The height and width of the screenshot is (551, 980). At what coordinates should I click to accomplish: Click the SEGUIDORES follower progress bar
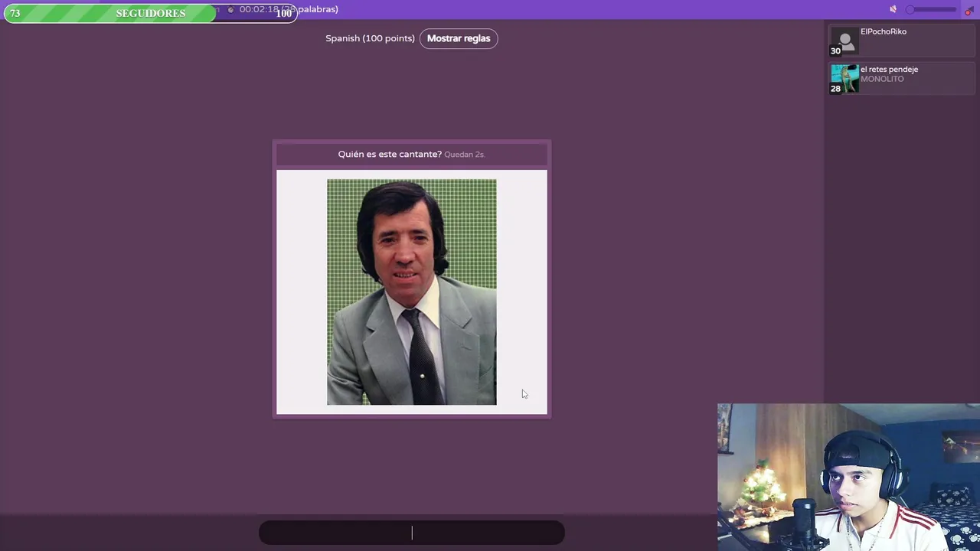click(x=151, y=13)
